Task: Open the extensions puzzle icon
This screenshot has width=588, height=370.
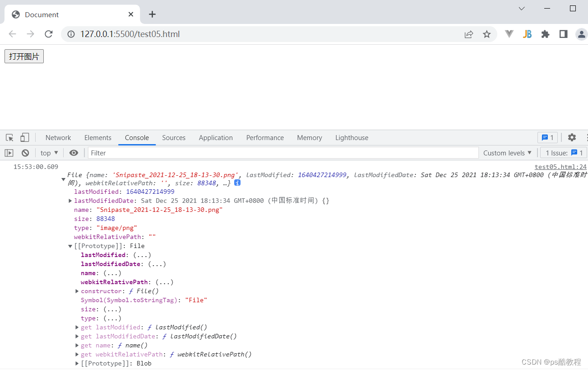Action: click(545, 34)
